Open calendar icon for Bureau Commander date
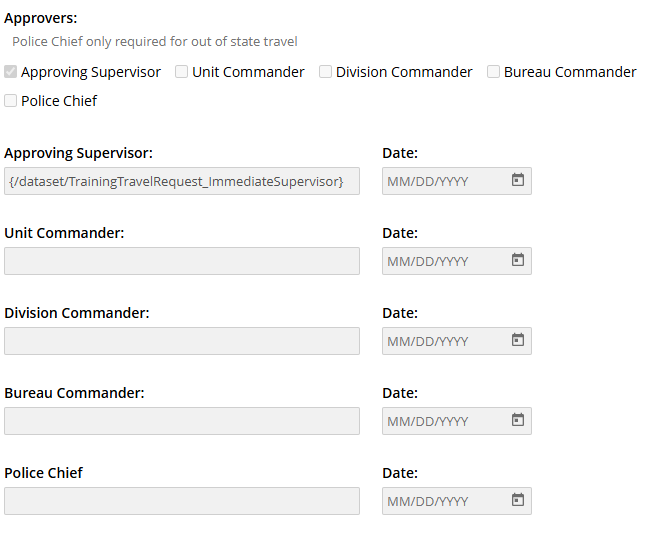 click(x=518, y=420)
